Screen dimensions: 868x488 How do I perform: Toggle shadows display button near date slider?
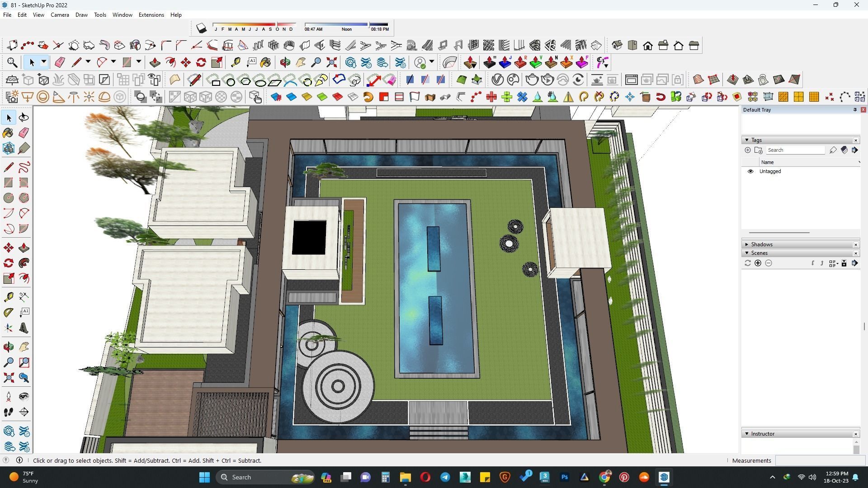coord(201,28)
